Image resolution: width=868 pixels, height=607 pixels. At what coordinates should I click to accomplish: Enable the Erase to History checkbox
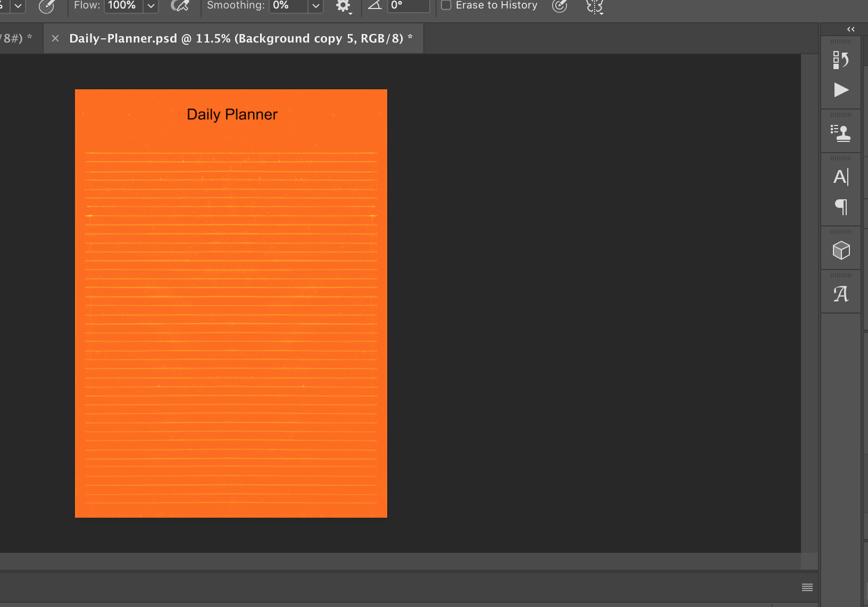446,5
